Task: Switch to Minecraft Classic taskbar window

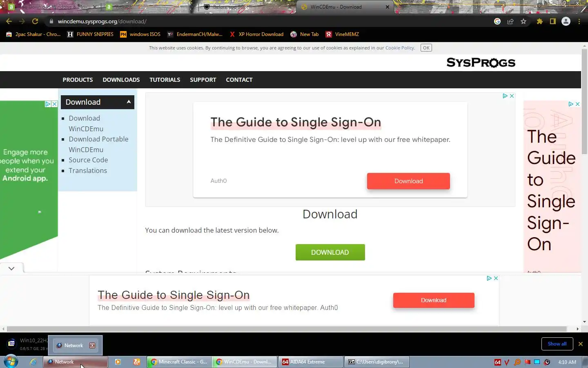Action: tap(179, 362)
